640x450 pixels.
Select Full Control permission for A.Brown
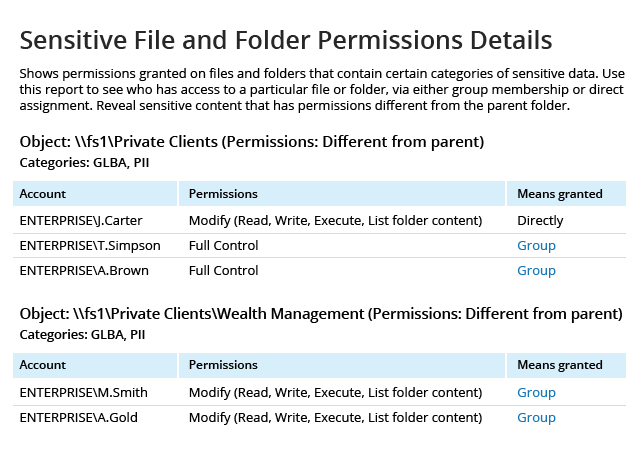pyautogui.click(x=223, y=270)
